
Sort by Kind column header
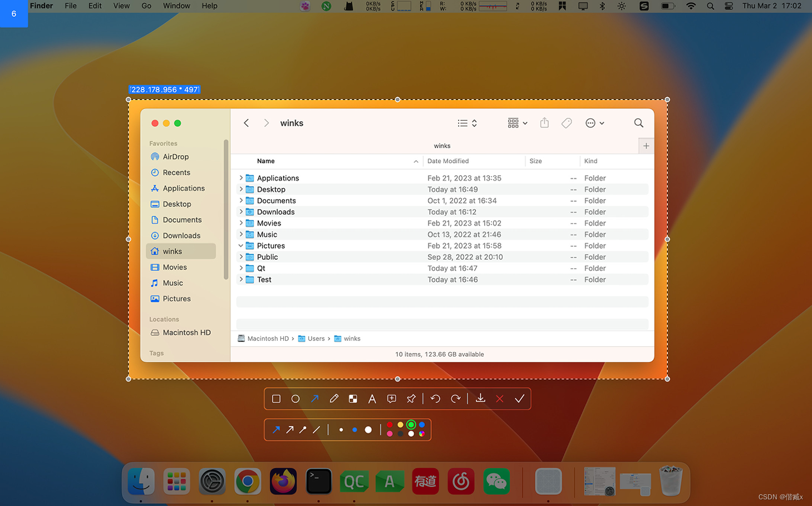tap(591, 161)
